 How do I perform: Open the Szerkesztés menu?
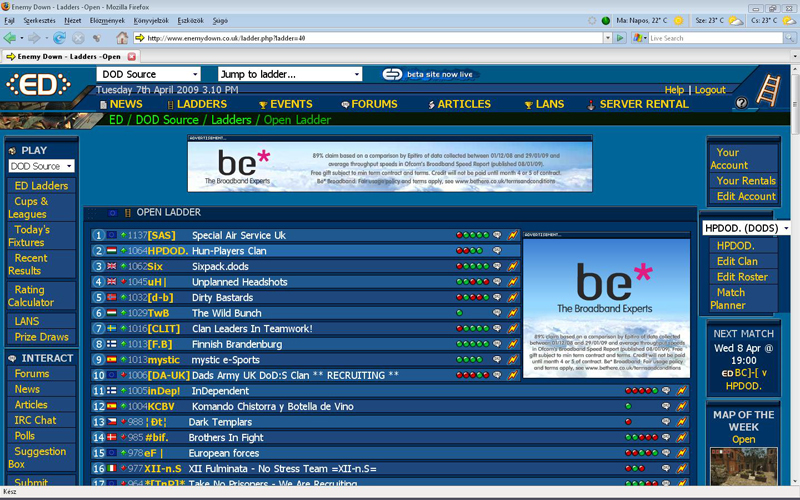(x=39, y=21)
